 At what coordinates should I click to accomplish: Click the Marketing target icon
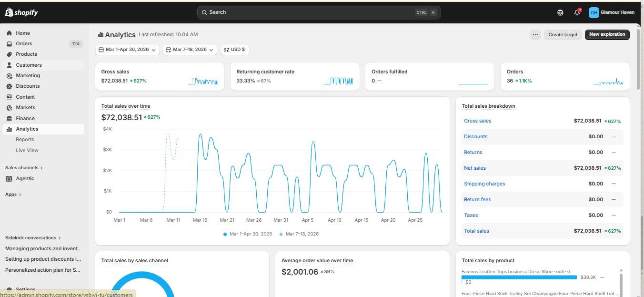click(x=9, y=76)
